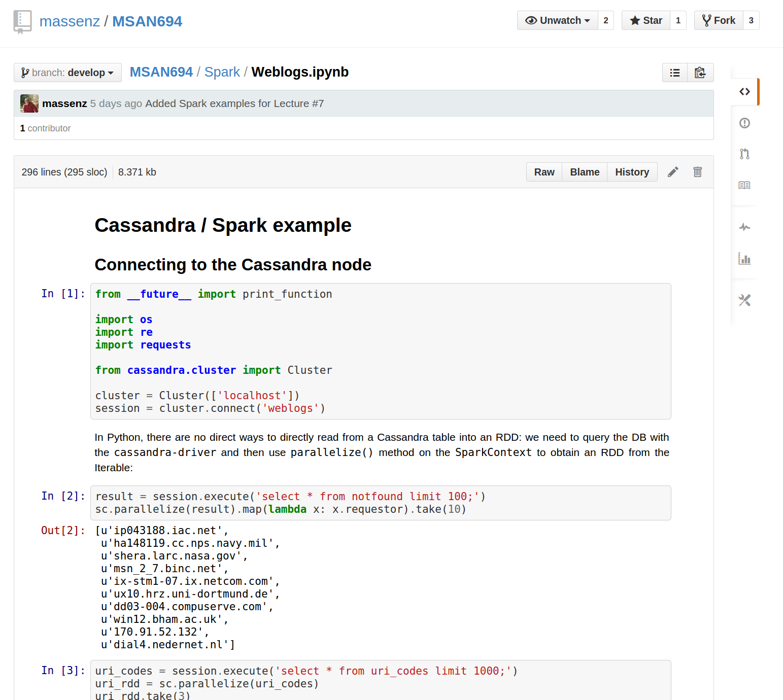Open the Pull requests sidebar icon

pos(744,154)
